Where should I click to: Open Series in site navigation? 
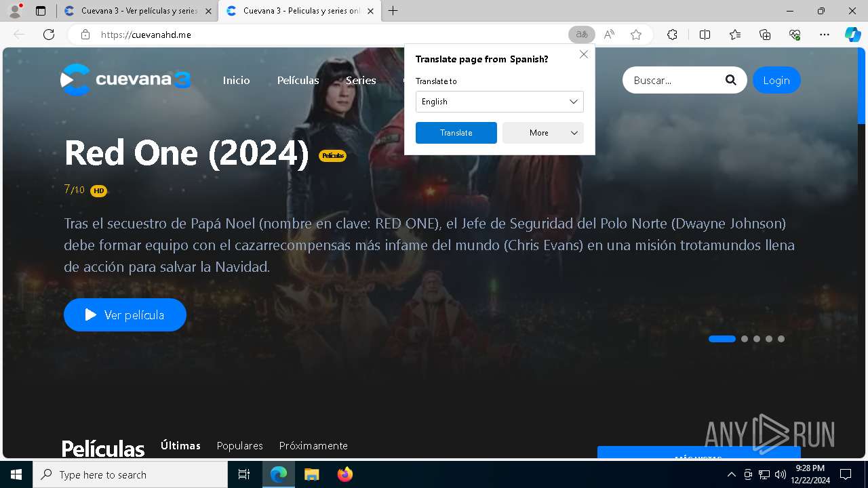[x=361, y=80]
